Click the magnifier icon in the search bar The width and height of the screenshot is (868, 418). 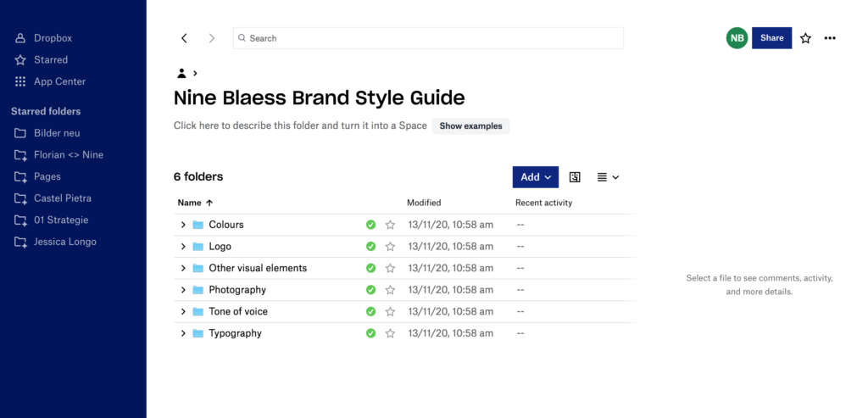(242, 38)
